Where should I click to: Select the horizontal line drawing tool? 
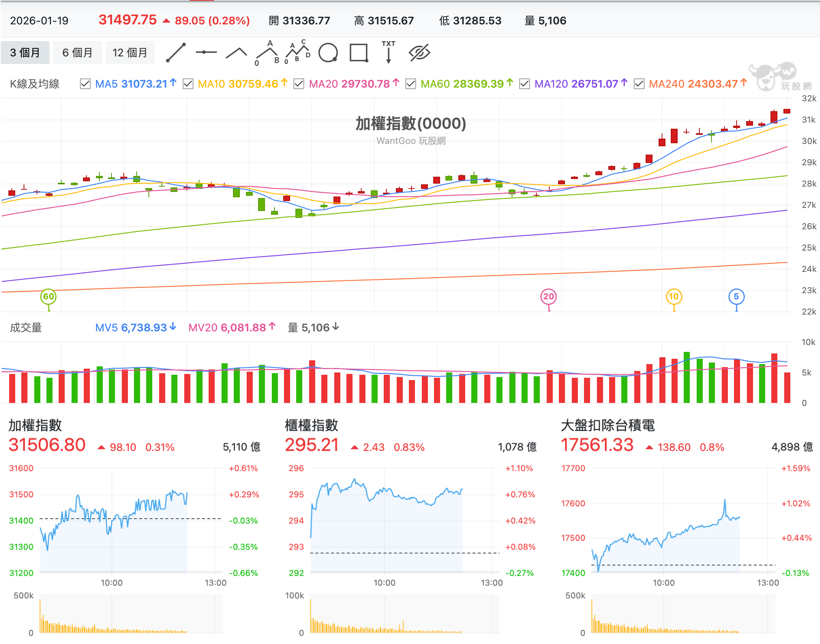pos(206,52)
